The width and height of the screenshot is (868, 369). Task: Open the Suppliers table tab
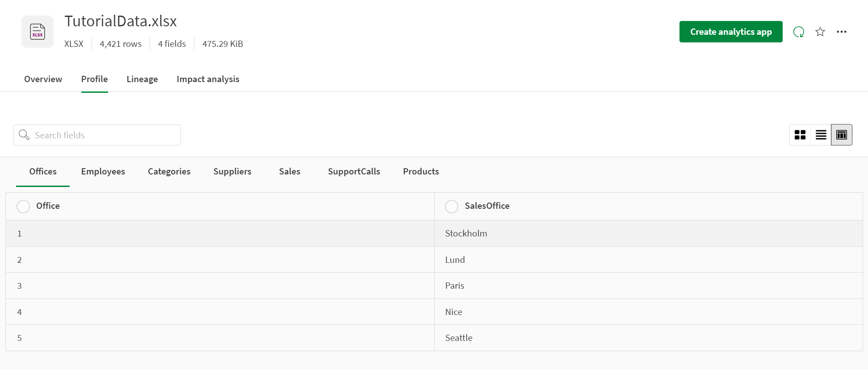click(x=232, y=171)
